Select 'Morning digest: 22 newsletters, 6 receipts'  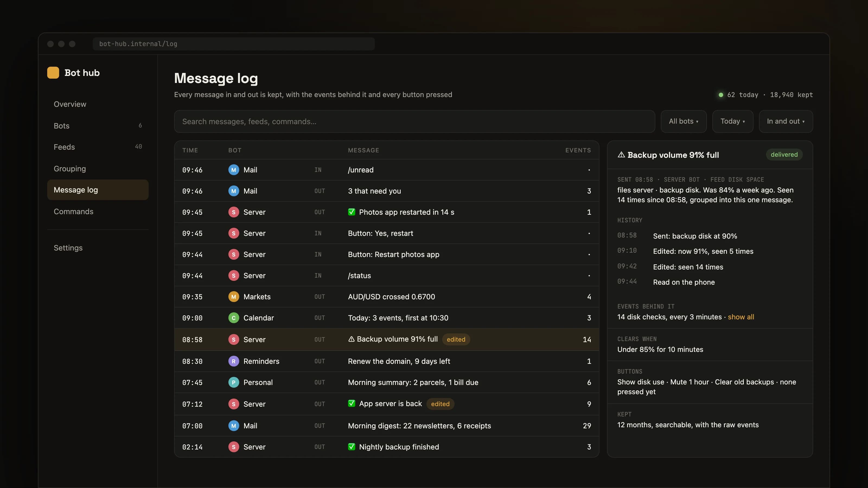click(x=420, y=426)
